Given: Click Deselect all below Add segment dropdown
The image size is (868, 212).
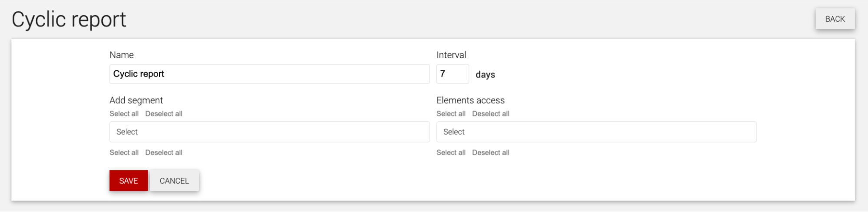Looking at the screenshot, I should pos(164,152).
